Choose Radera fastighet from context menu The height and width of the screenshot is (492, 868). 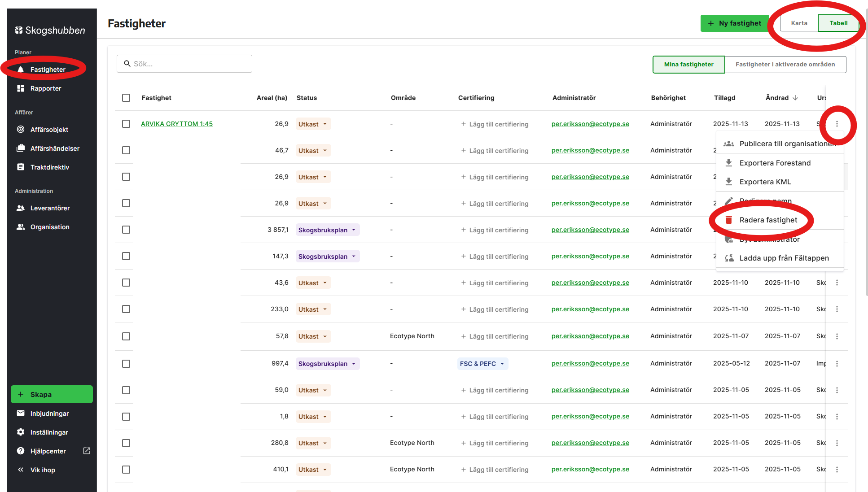768,220
